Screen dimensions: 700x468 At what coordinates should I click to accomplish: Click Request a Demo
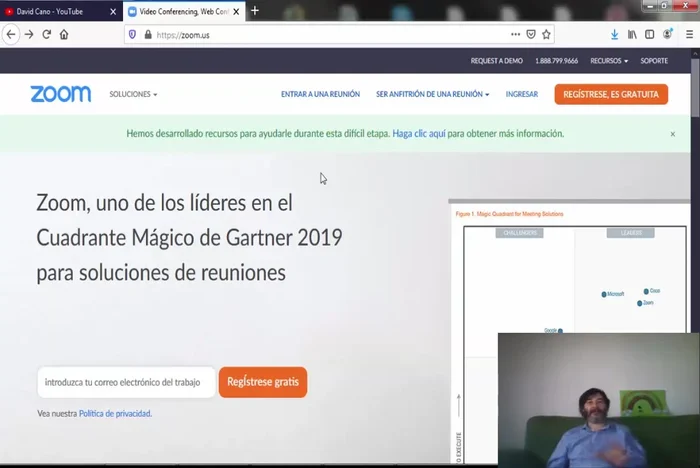click(496, 61)
